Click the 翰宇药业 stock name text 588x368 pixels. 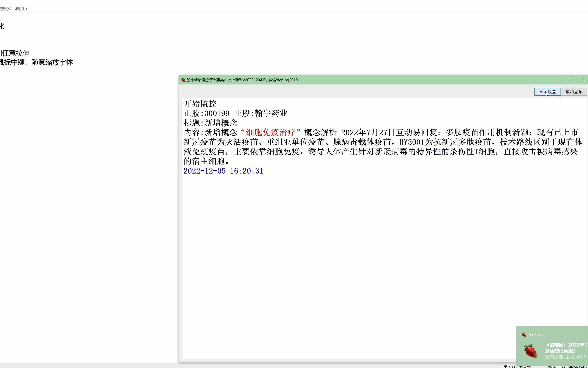271,113
